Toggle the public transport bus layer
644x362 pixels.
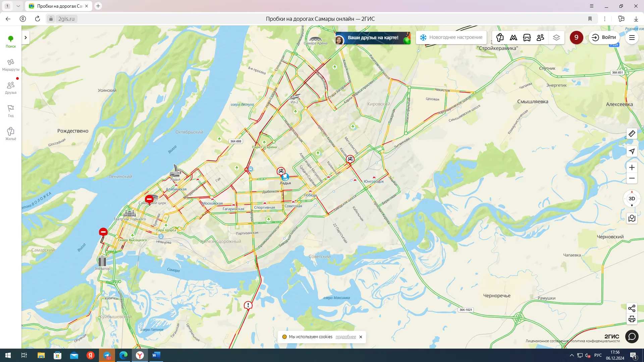[x=527, y=38]
